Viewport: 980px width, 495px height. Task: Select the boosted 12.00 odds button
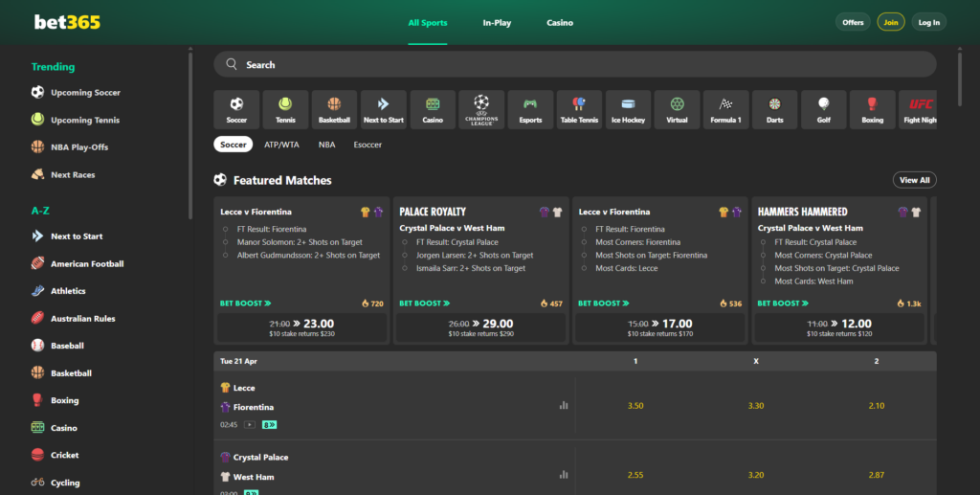coord(839,327)
